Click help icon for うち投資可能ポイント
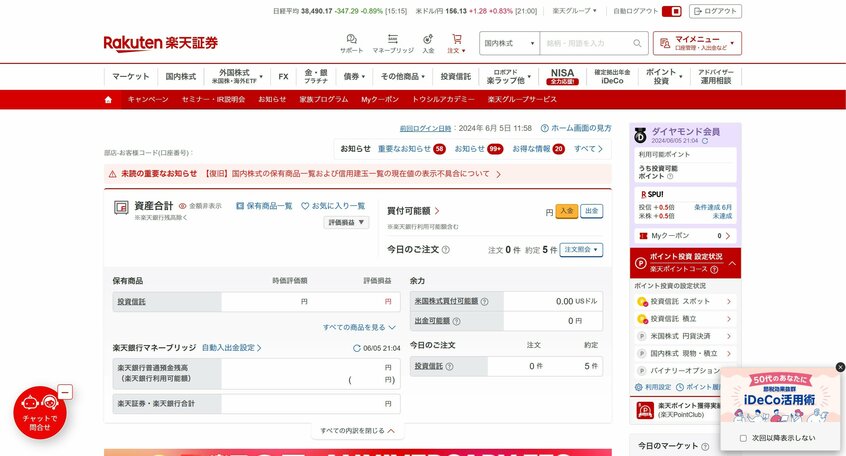The image size is (846, 456). (x=670, y=176)
